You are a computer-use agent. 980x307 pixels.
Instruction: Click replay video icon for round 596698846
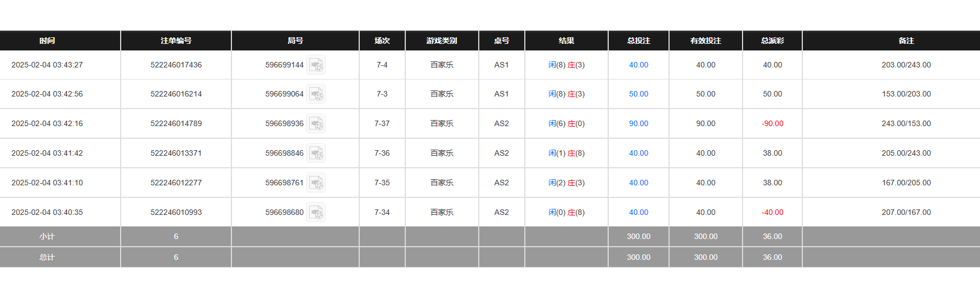point(316,153)
